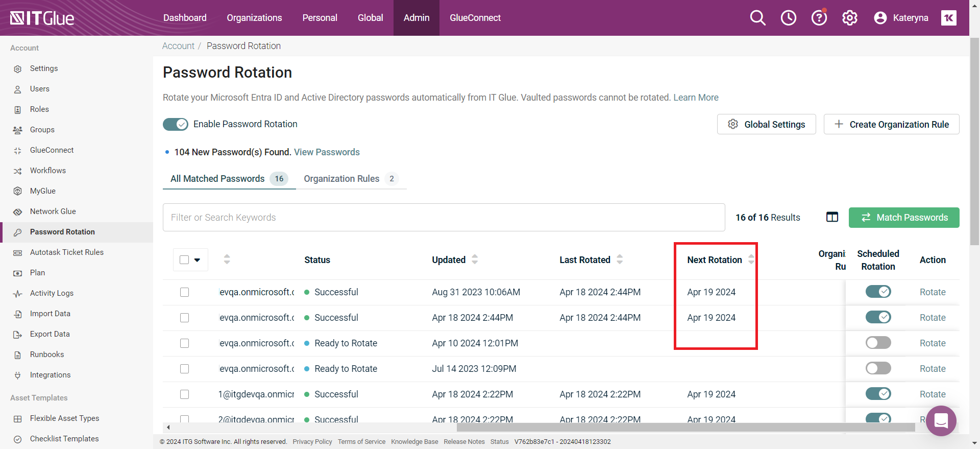Screen dimensions: 980x449
Task: Click the IT Glue logo
Action: 42,18
